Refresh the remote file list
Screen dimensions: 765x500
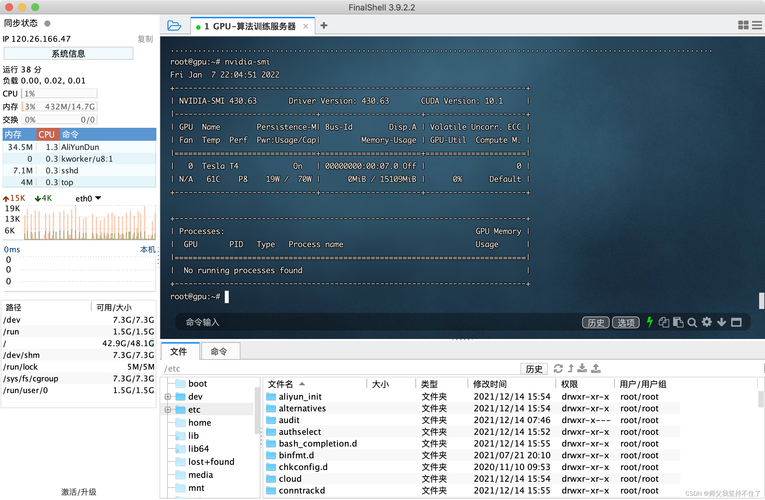(x=558, y=368)
